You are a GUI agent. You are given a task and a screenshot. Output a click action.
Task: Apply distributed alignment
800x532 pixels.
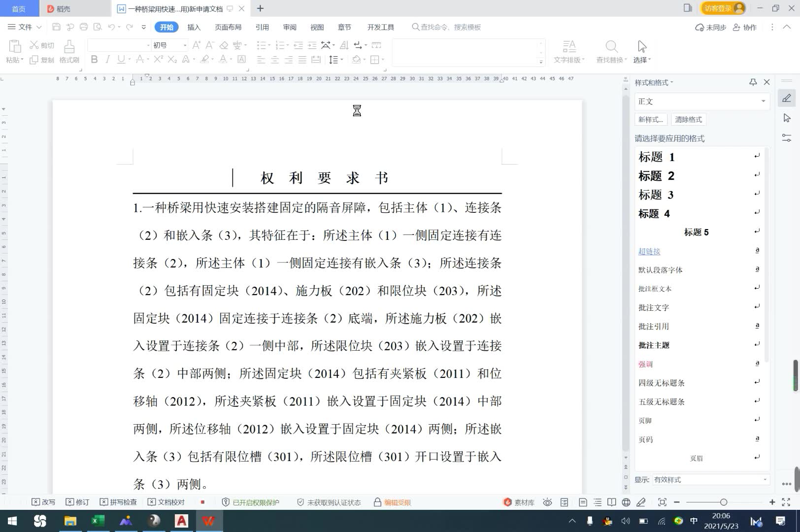pos(316,60)
